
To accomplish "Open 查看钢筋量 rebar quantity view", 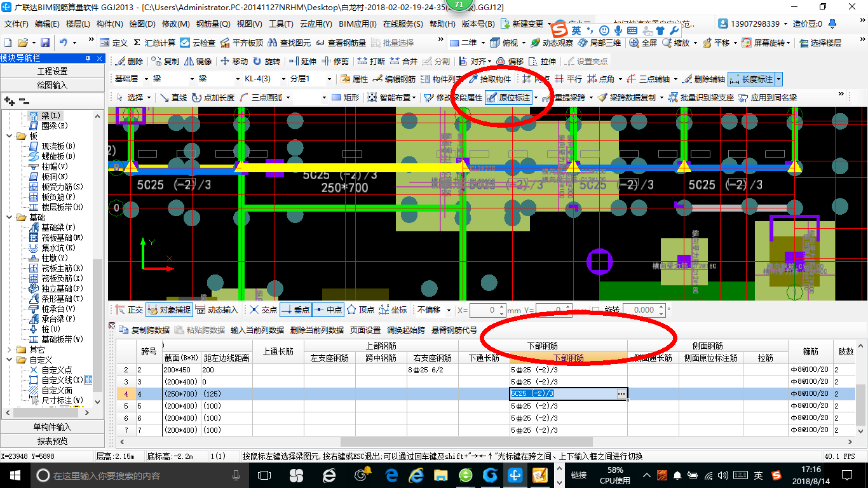I will click(341, 43).
